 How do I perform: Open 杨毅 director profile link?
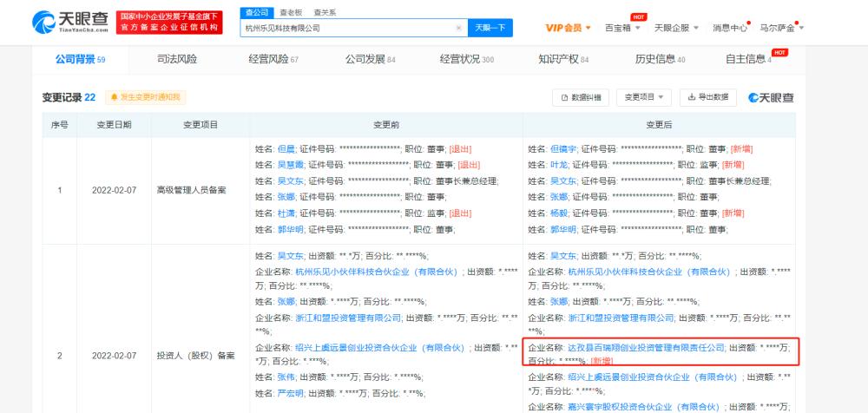click(559, 213)
